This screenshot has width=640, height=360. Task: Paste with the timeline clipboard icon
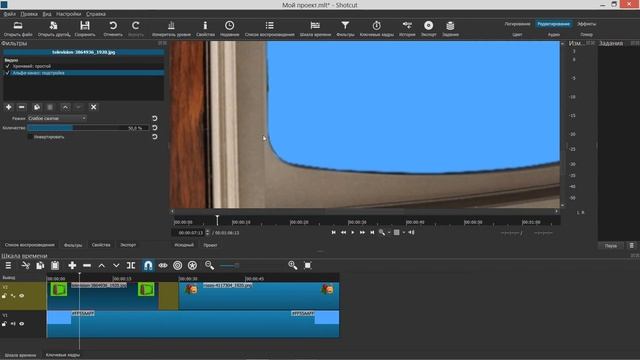(55, 265)
